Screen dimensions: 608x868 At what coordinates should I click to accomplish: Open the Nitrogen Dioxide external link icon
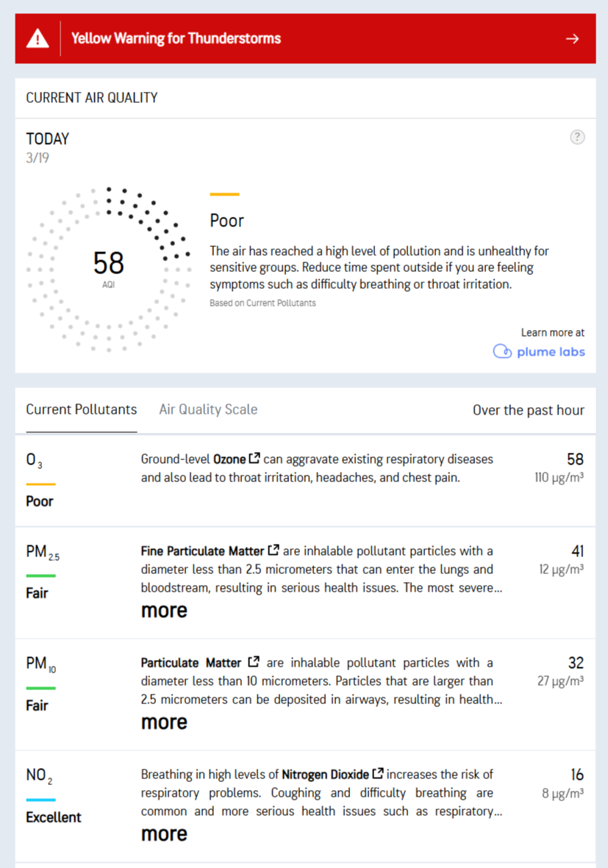coord(378,774)
